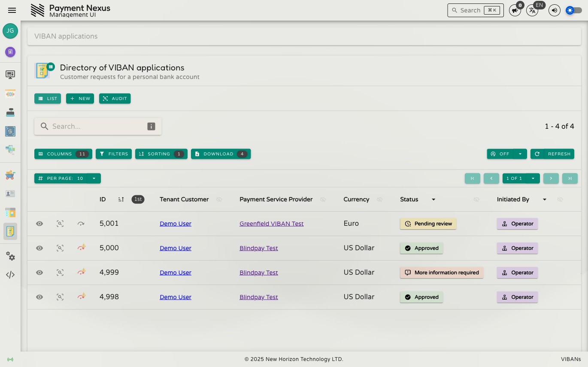
Task: Open the purple tenant icon in sidebar
Action: (10, 52)
